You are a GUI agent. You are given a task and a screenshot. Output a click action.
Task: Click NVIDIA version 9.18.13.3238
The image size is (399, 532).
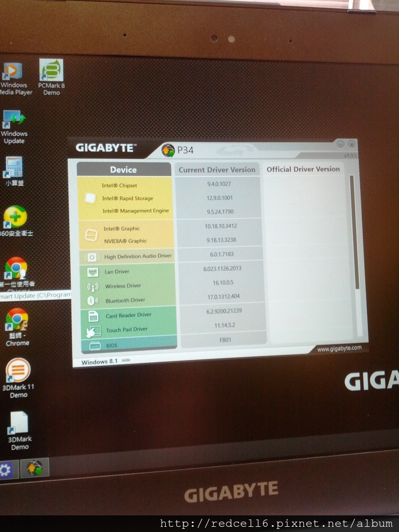221,240
